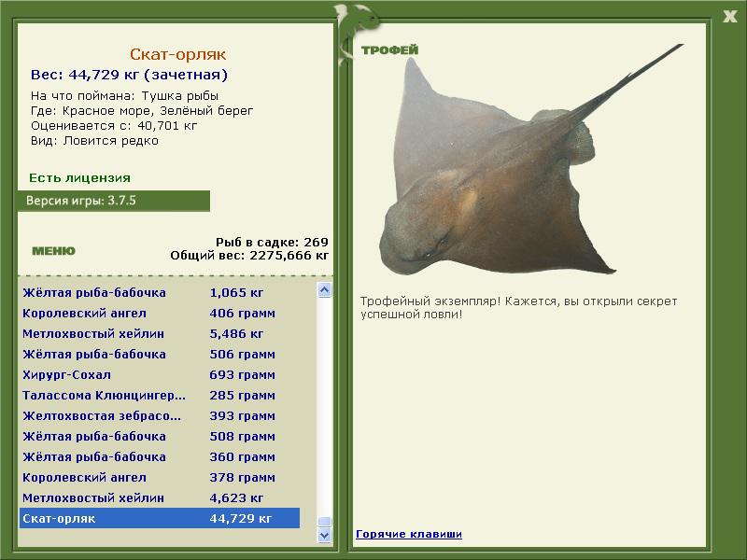Image resolution: width=747 pixels, height=560 pixels.
Task: Select Метлохвостый хейлин 5,486 кг entry
Action: coord(160,334)
